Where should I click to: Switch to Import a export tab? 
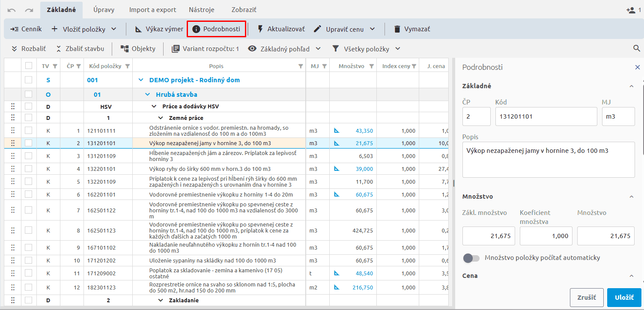pyautogui.click(x=153, y=9)
